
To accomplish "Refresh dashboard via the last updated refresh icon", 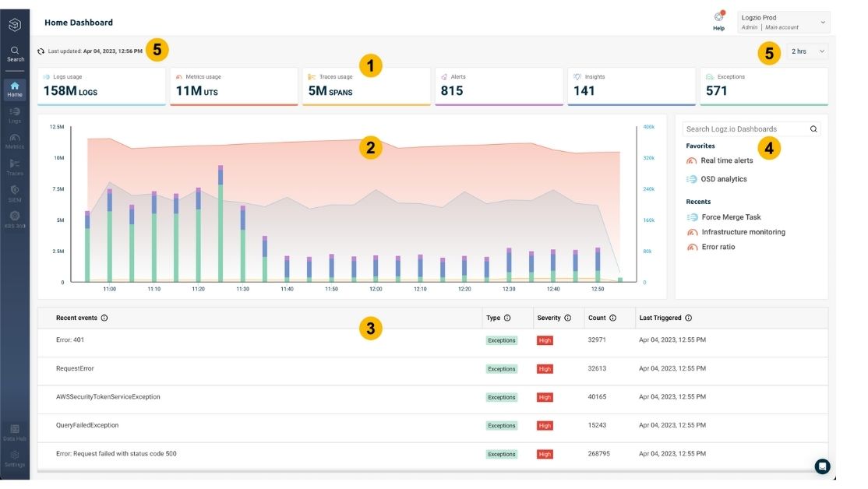I will point(39,50).
